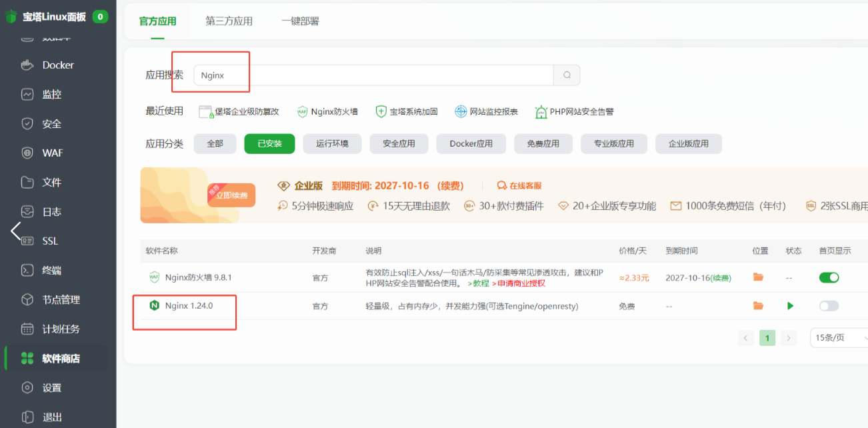Click the Nginx 1.24.0 software name

(189, 305)
